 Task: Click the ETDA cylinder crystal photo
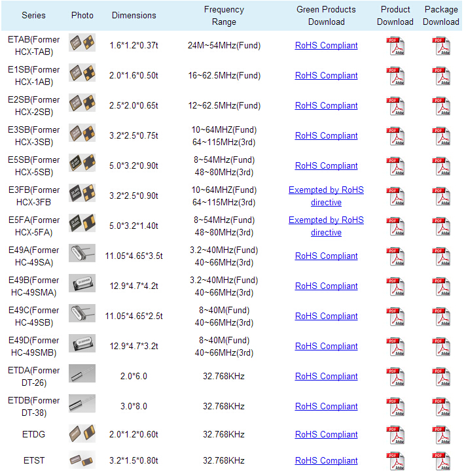(x=82, y=374)
